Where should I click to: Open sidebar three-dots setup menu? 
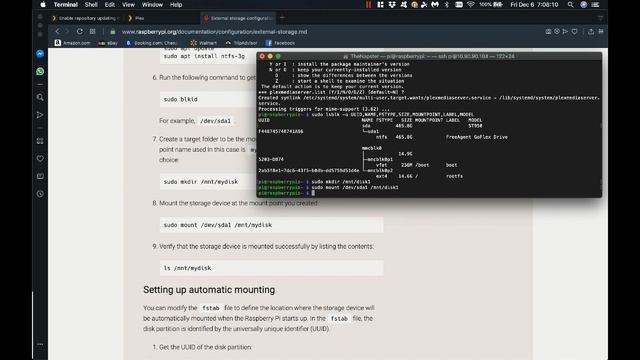40,344
